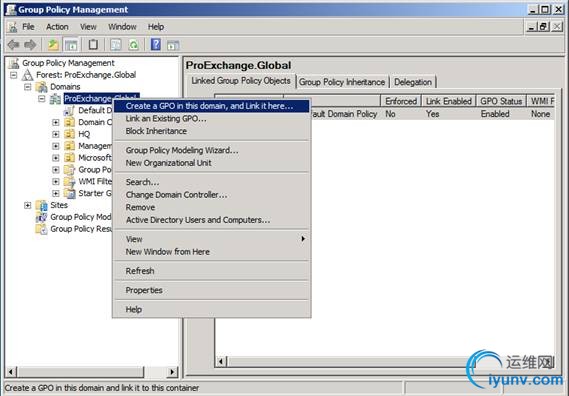The width and height of the screenshot is (569, 396).
Task: Choose Group Policy Modeling Wizard
Action: (x=212, y=150)
